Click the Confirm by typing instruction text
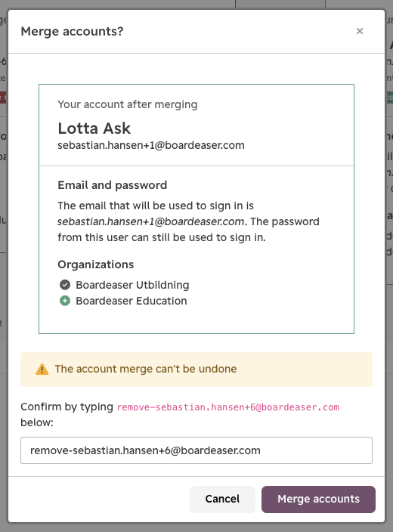Screen dimensions: 393x532 pyautogui.click(x=67, y=407)
